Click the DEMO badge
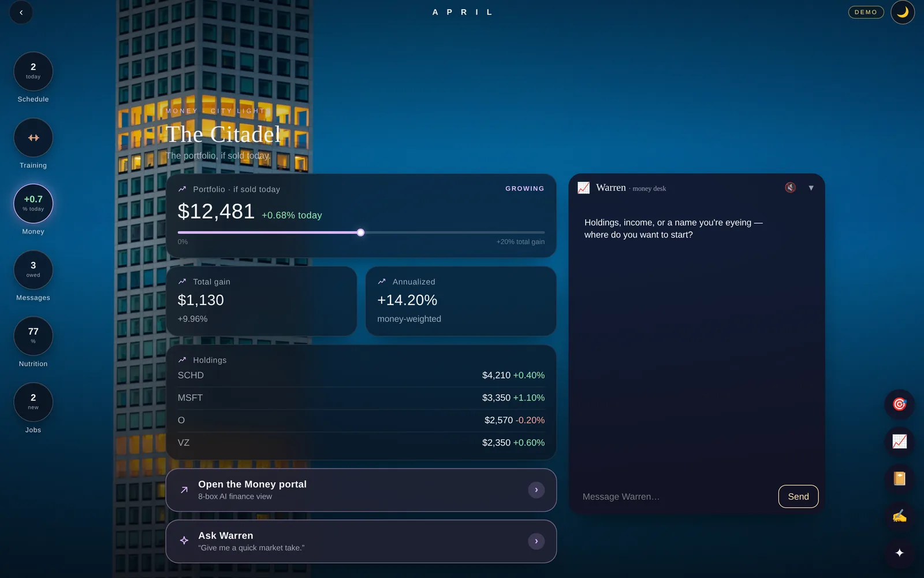The height and width of the screenshot is (578, 924). click(866, 12)
